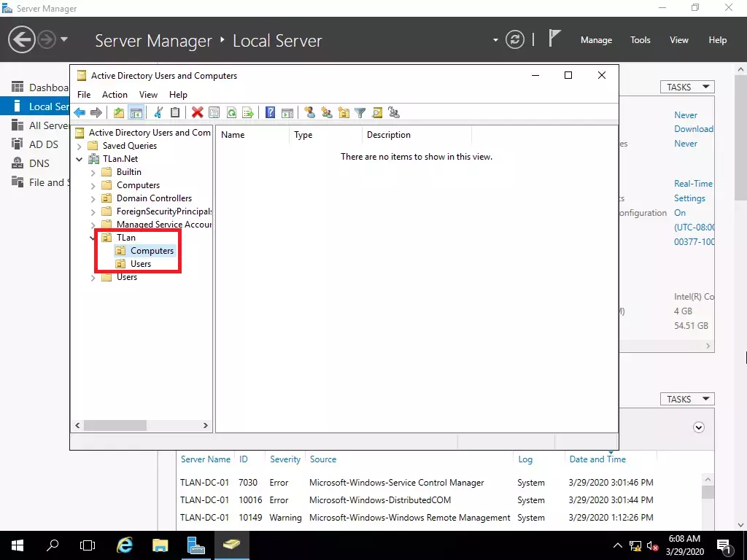The height and width of the screenshot is (560, 747).
Task: Click the 00377-100 product ID link
Action: [x=694, y=242]
